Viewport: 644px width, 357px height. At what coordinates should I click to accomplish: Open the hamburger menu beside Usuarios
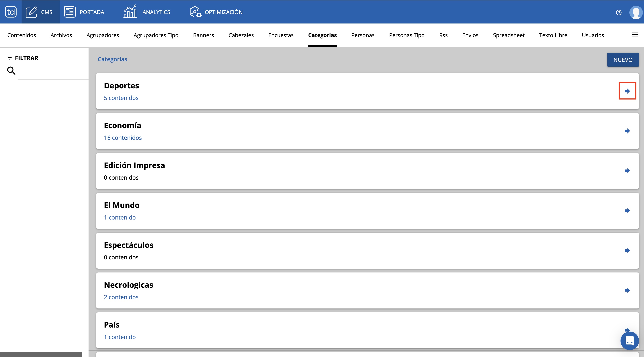point(635,35)
